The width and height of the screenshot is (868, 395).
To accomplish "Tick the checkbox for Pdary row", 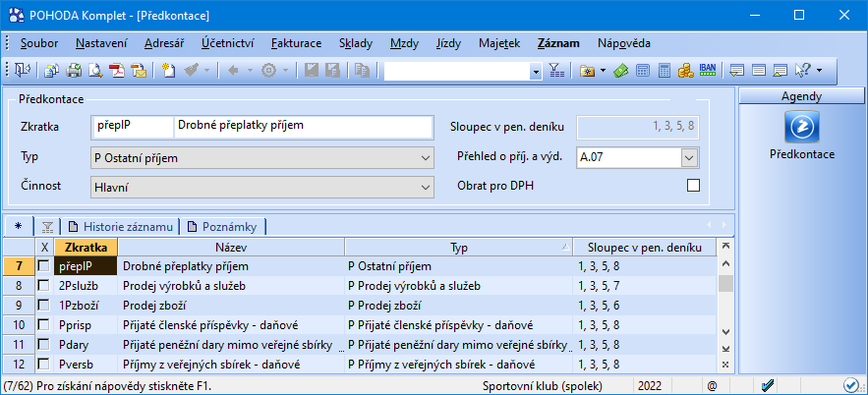I will 43,344.
